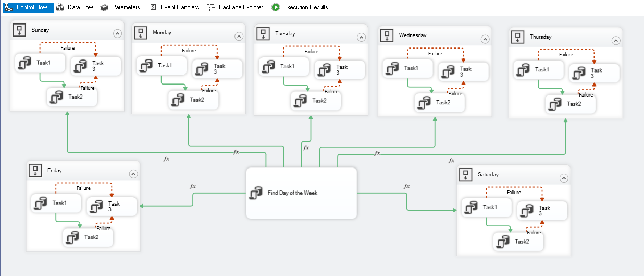Collapse the Friday container
This screenshot has height=276, width=644.
click(133, 174)
